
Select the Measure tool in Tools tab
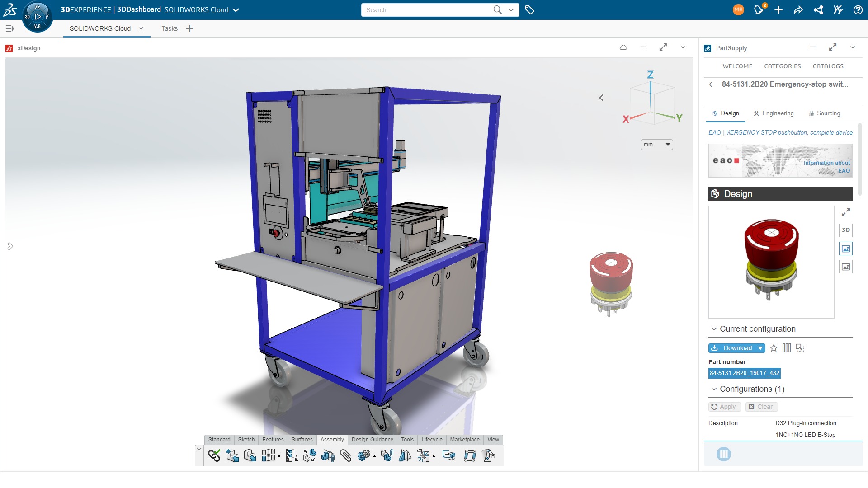(x=408, y=439)
